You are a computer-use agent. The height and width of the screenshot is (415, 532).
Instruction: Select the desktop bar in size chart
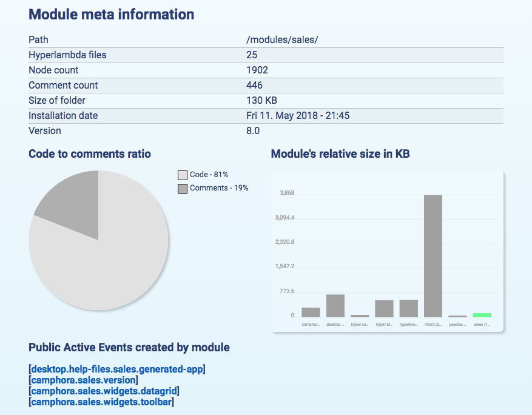point(335,306)
